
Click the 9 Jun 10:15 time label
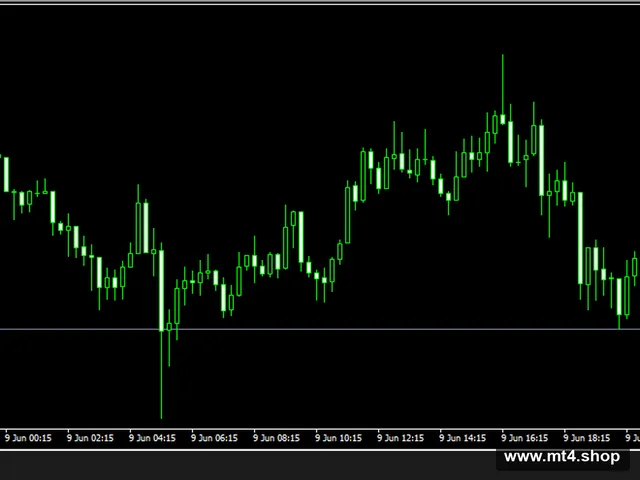[x=338, y=438]
